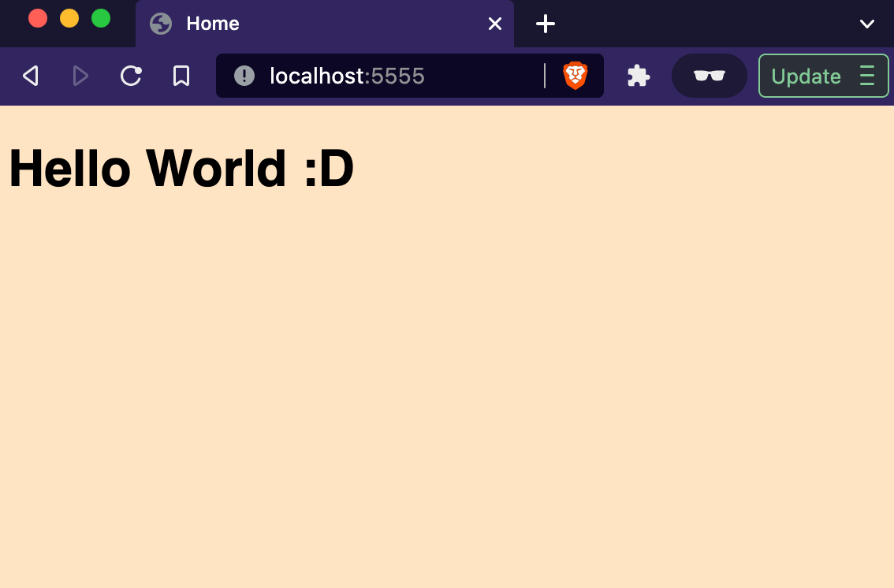This screenshot has width=894, height=588.
Task: Expand the tab search chevron
Action: 866,24
